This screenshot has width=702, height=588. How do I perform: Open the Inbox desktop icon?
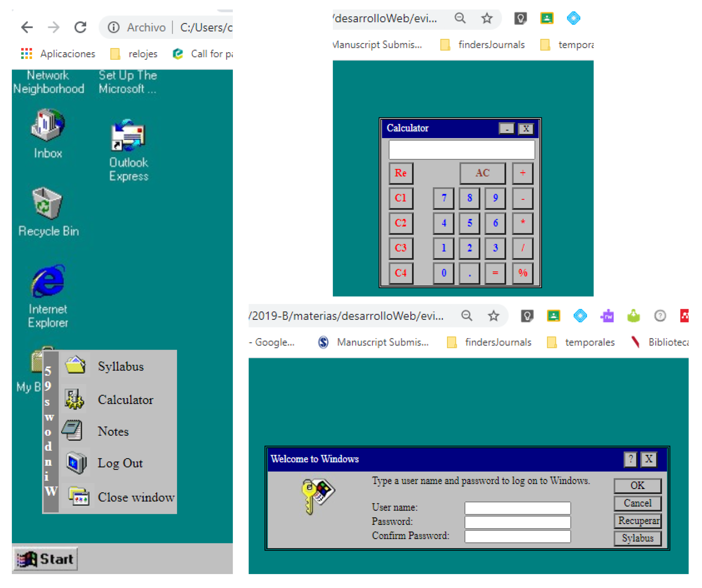click(48, 126)
